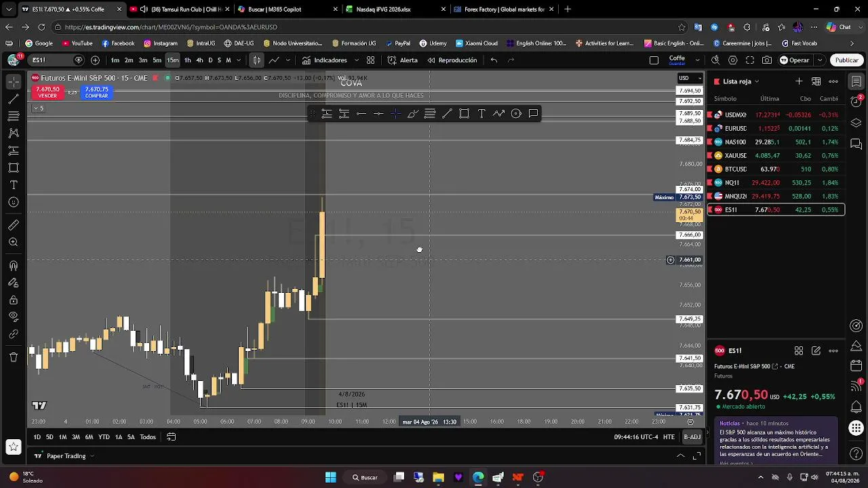Expand the Lista roja watchlist dropdown
The height and width of the screenshot is (488, 868).
click(x=740, y=81)
